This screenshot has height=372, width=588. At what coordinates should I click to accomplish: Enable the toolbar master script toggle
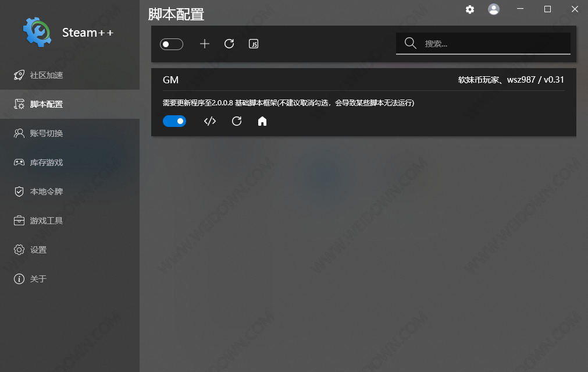click(172, 44)
